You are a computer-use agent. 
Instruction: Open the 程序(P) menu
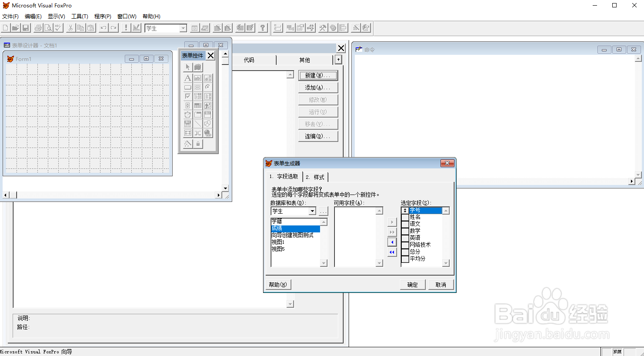point(103,17)
